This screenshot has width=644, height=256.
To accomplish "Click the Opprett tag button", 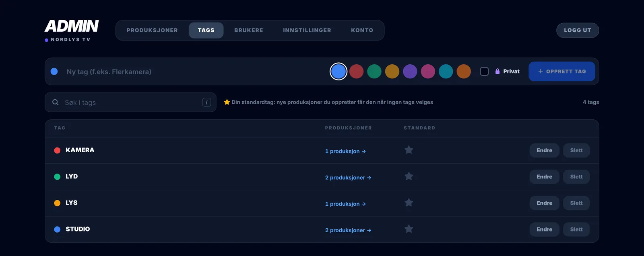I will pyautogui.click(x=562, y=72).
